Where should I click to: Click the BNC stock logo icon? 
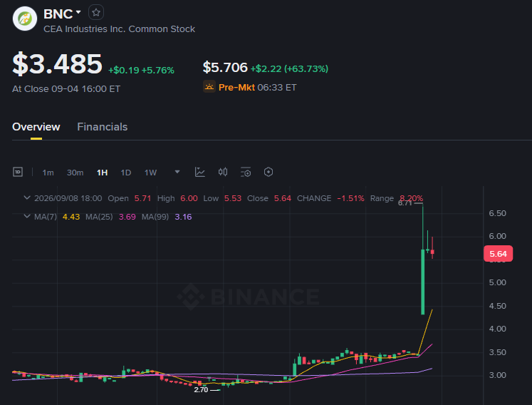tap(25, 19)
